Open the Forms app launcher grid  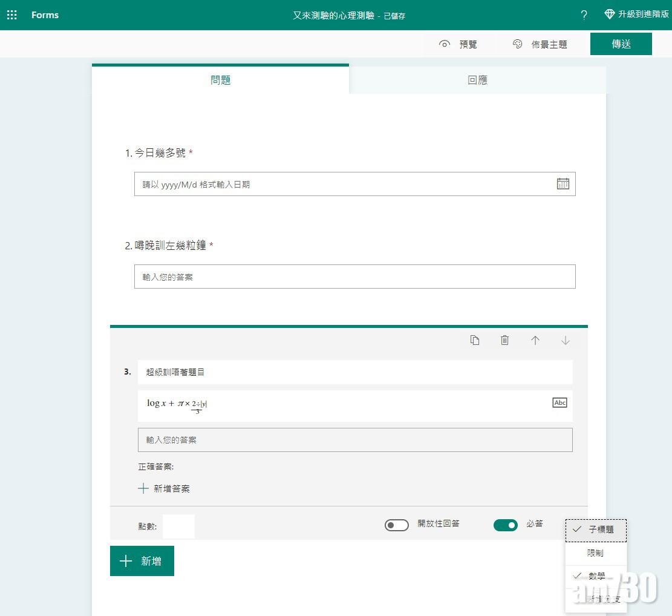(x=12, y=15)
